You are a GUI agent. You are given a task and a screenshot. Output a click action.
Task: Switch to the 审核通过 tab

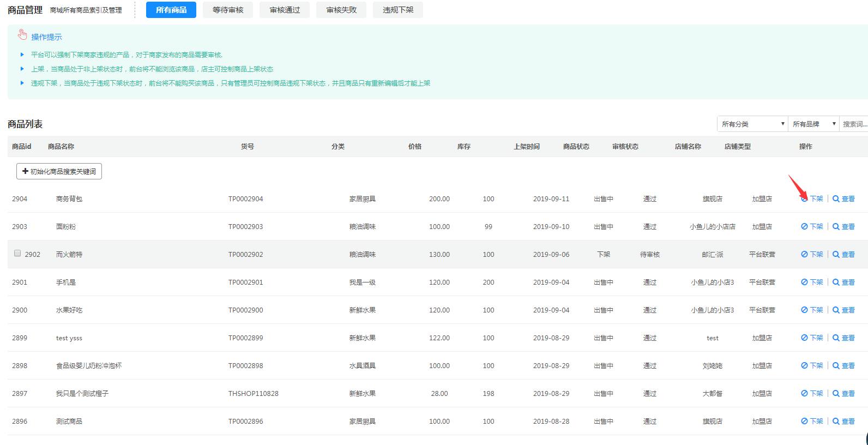285,10
